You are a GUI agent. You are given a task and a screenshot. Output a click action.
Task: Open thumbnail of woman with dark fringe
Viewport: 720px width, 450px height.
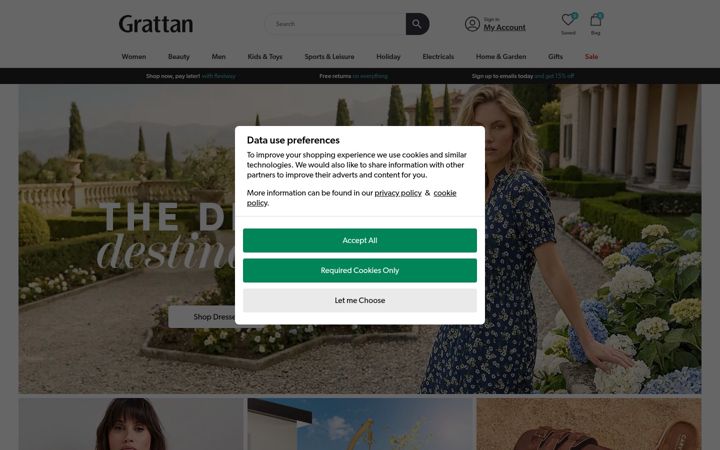click(131, 424)
